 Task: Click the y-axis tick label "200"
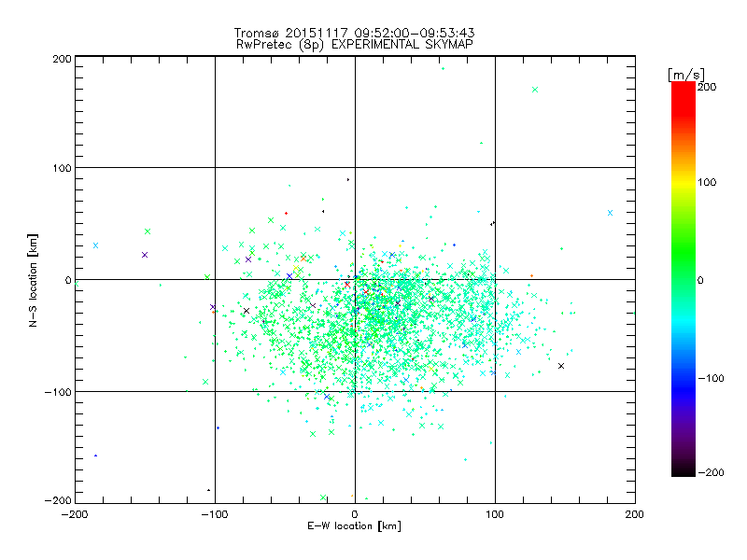62,59
